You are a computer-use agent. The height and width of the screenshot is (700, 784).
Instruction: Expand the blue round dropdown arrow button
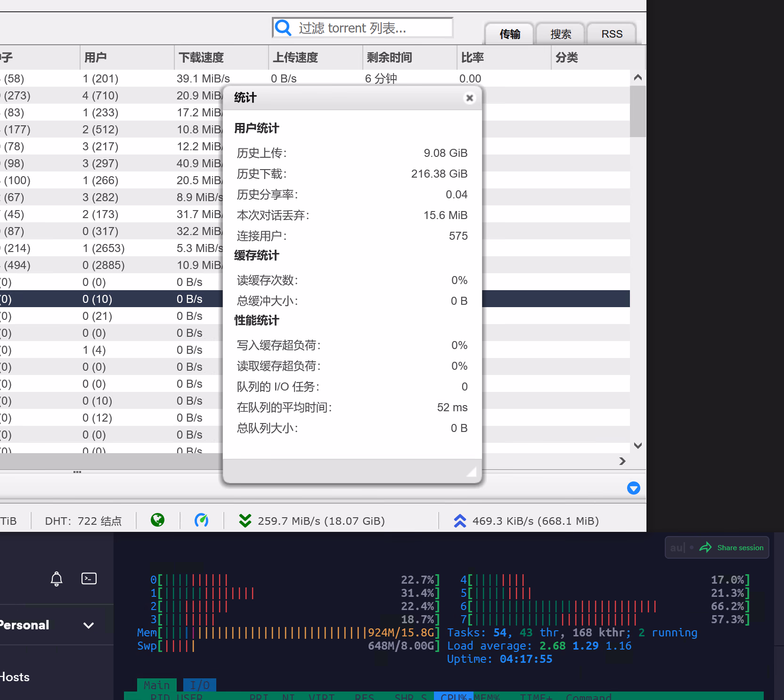click(633, 488)
